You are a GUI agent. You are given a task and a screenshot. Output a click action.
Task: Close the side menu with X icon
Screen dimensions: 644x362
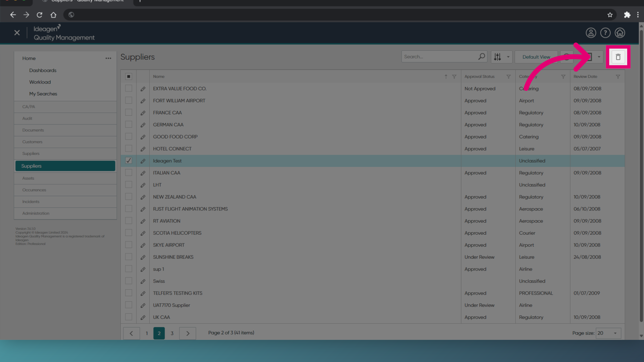click(17, 33)
